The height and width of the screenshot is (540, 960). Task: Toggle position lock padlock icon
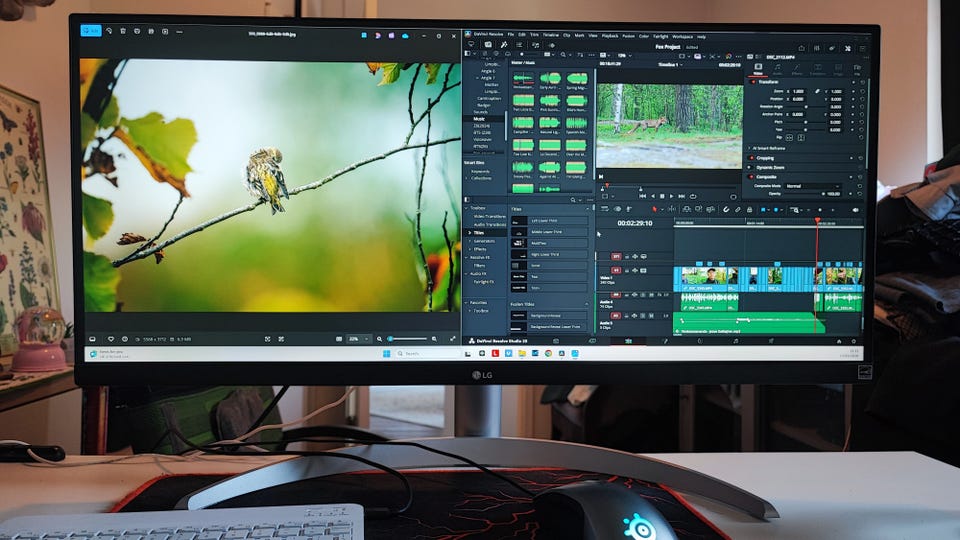click(749, 209)
